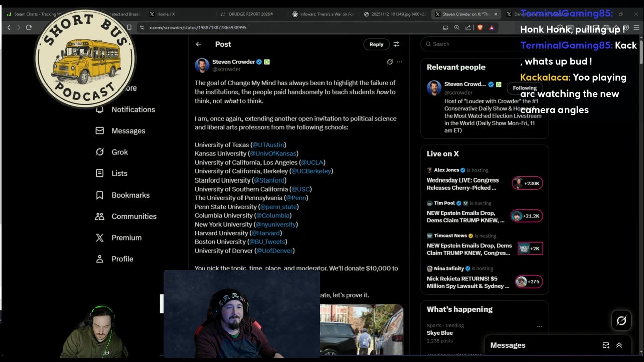644x362 pixels.
Task: Open the three-dot menu on Crowder's post
Action: point(399,62)
